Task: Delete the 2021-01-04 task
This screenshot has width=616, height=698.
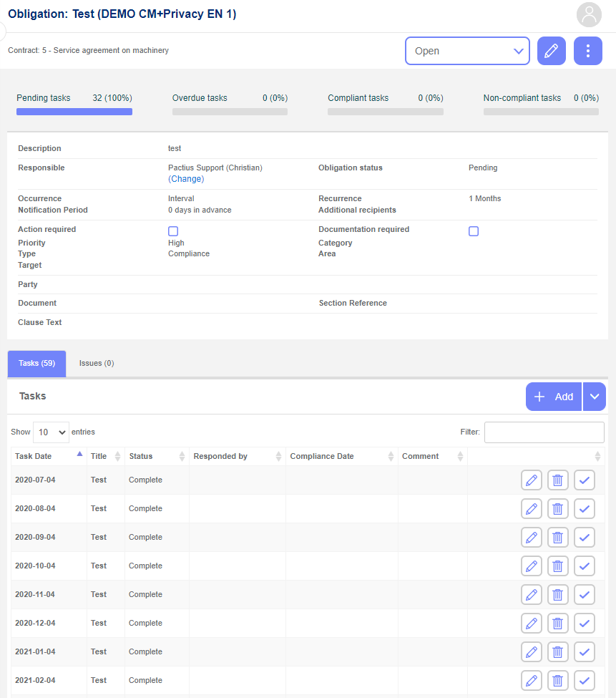Action: 558,651
